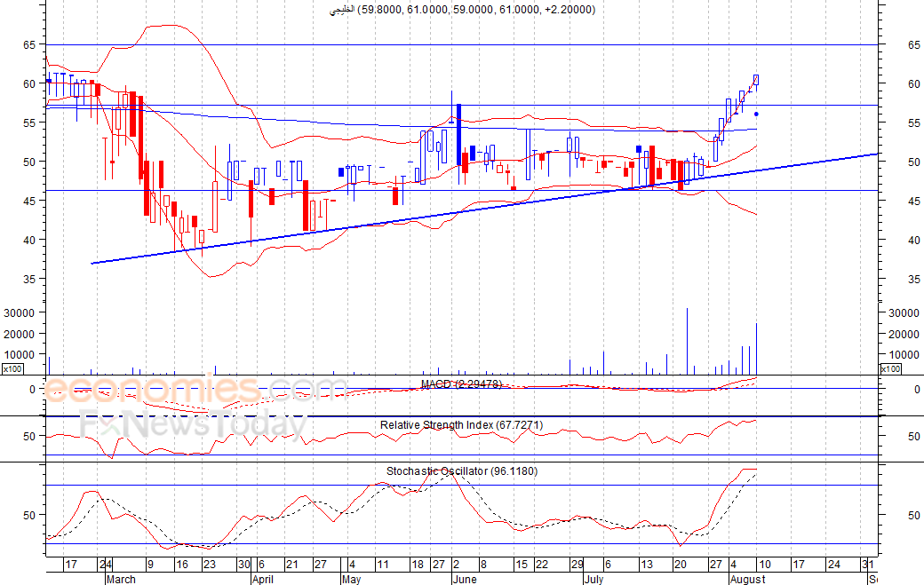Click the x100 multiplier box on the left axis
Image resolution: width=924 pixels, height=585 pixels.
(x=12, y=369)
